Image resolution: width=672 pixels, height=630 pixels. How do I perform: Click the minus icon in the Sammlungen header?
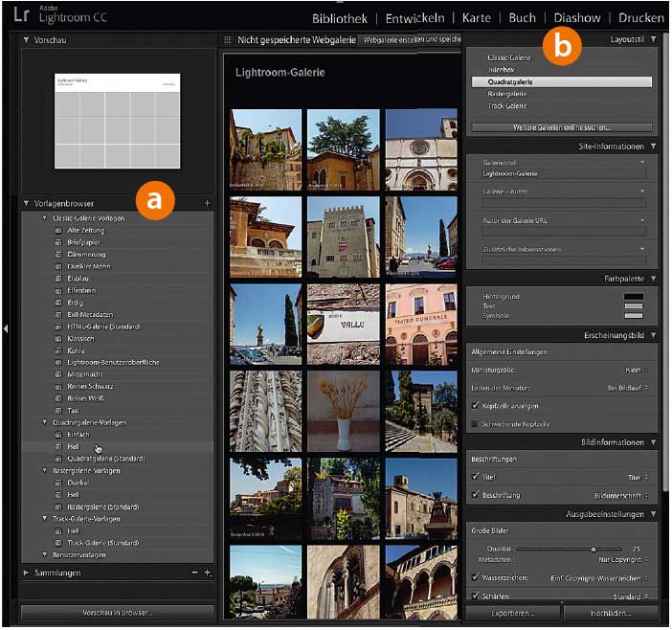[x=194, y=573]
